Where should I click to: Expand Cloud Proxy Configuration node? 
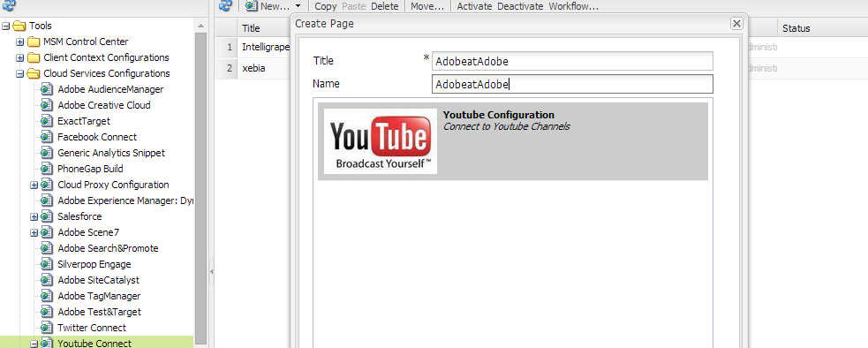point(34,185)
